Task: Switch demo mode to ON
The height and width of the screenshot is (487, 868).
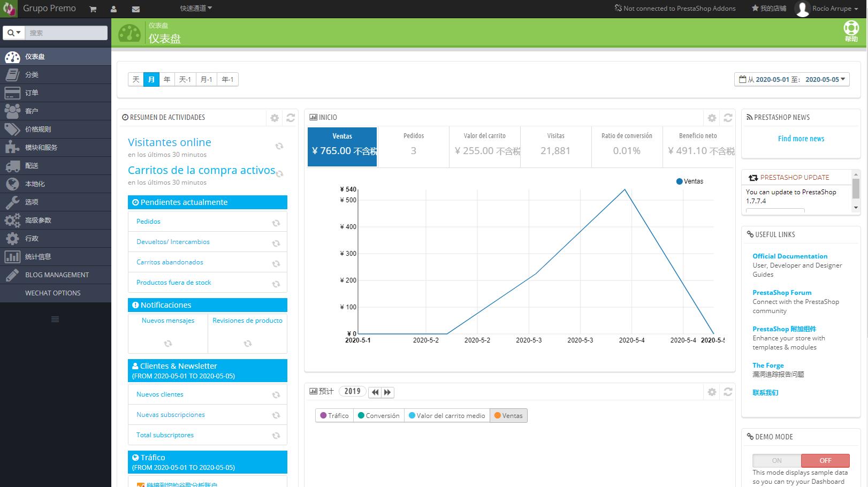Action: 776,460
